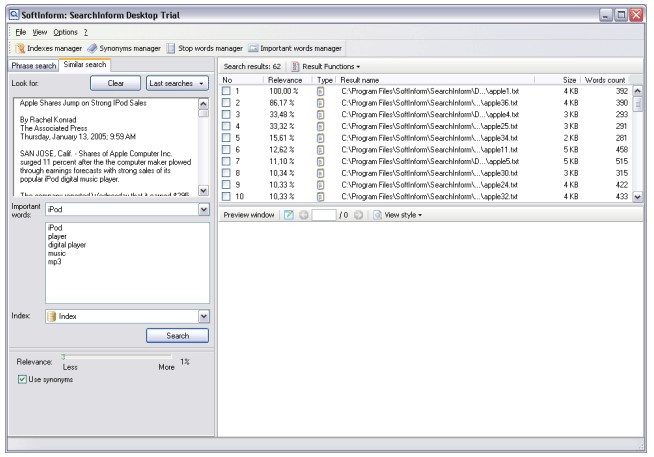
Task: Go to next match in preview
Action: [358, 215]
